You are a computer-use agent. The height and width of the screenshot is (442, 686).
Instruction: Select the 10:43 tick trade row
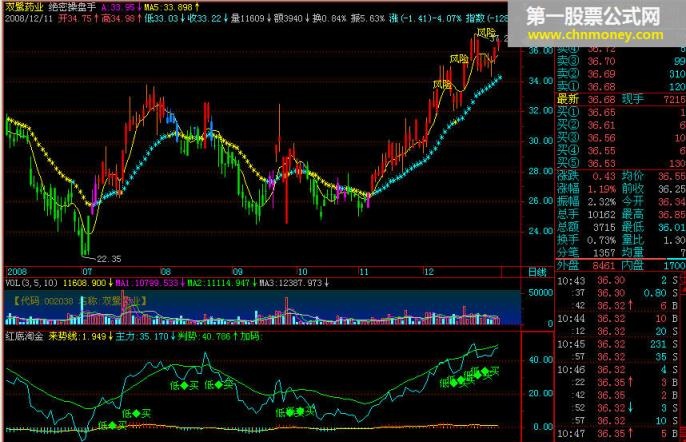(x=618, y=280)
